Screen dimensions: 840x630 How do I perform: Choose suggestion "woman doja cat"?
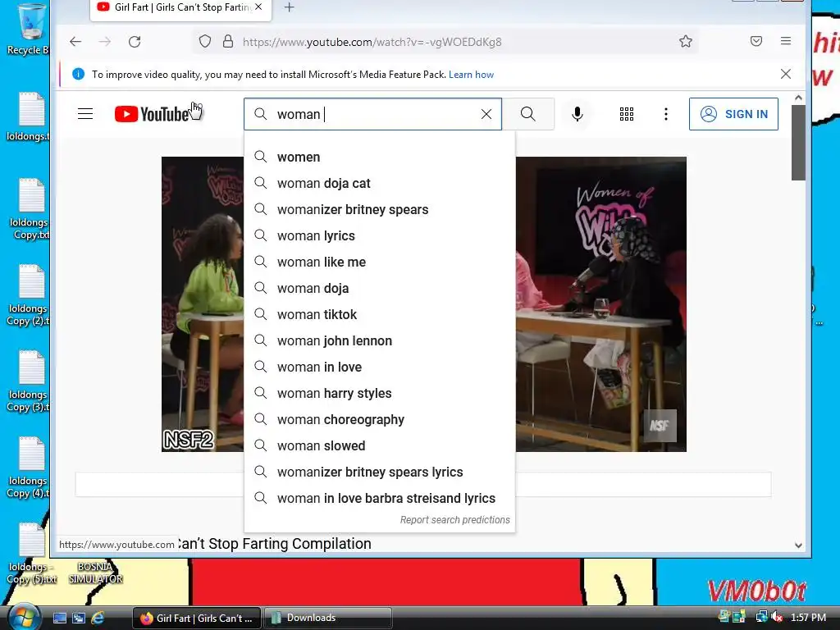point(379,183)
